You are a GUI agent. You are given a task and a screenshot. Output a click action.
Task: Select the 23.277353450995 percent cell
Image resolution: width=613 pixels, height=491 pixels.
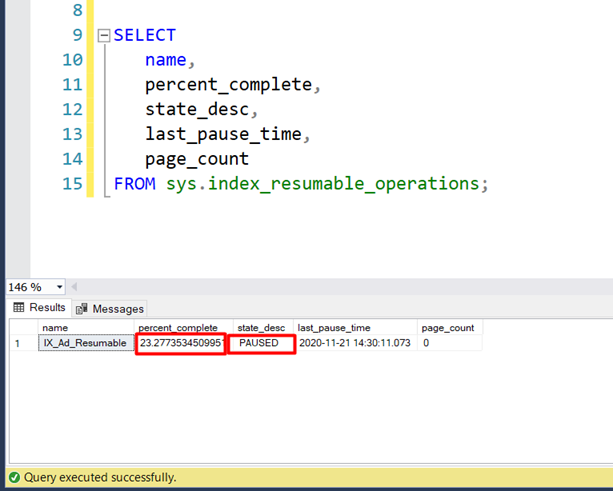181,343
